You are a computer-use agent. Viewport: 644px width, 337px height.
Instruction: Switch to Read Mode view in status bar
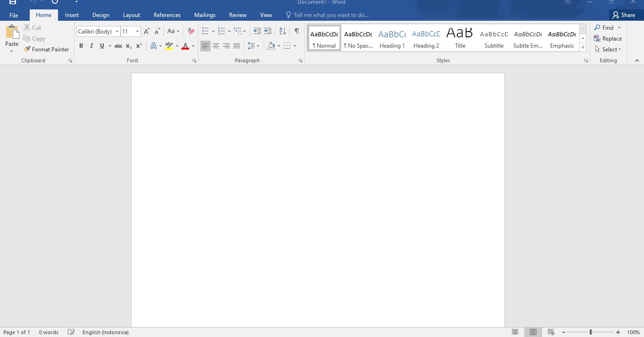(x=515, y=332)
